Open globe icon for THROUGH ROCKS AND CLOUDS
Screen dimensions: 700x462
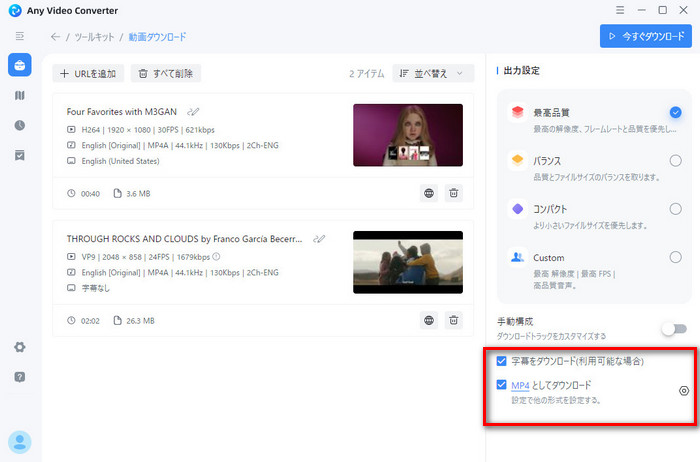[x=429, y=320]
